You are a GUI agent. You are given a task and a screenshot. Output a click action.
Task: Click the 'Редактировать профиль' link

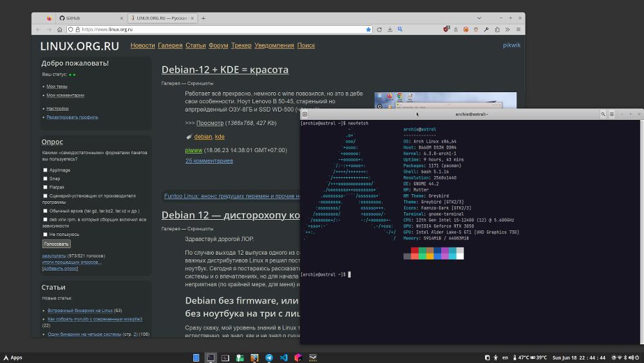(x=72, y=117)
